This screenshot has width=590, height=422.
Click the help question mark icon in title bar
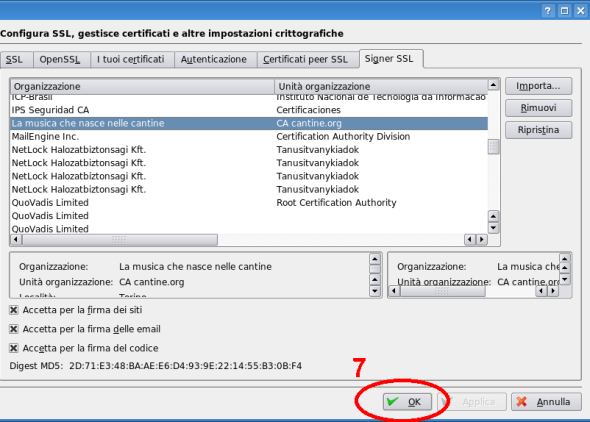548,11
